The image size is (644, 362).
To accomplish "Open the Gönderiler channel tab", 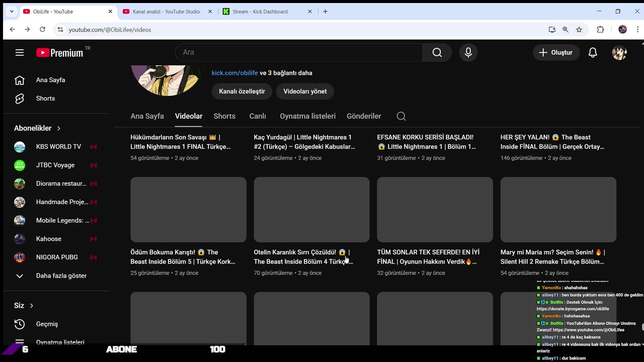I will pos(364,116).
